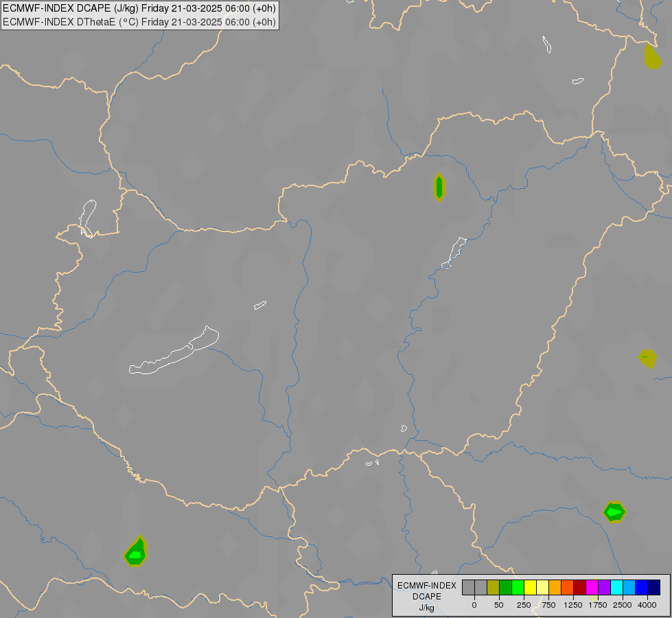This screenshot has width=672, height=618.
Task: Pick the saturated yellow legend swatch
Action: (530, 588)
